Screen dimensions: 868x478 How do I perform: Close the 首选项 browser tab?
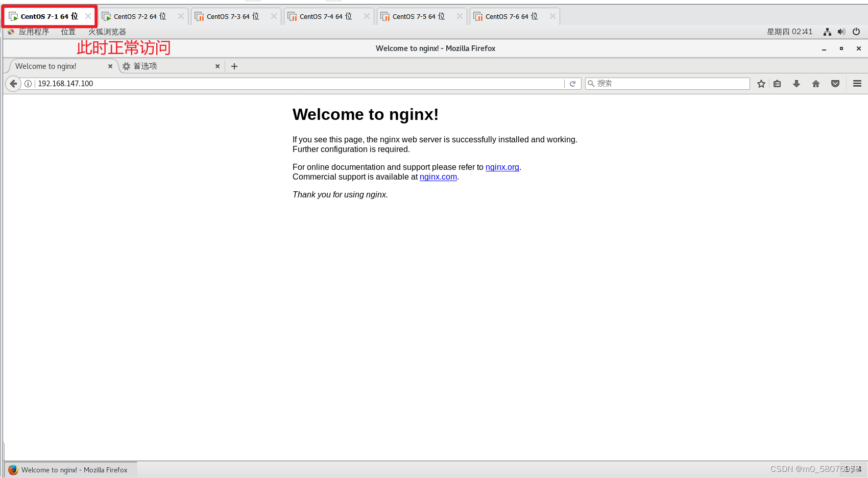coord(218,66)
